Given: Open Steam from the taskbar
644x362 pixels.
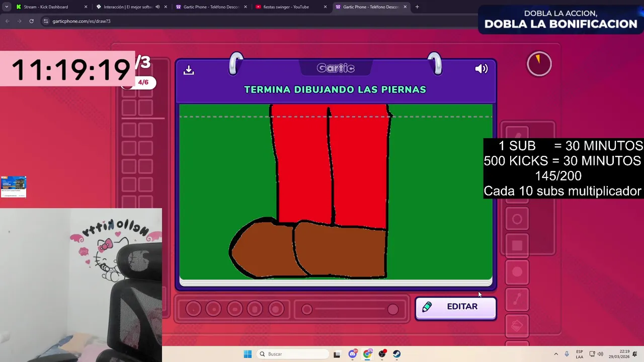Looking at the screenshot, I should click(397, 354).
